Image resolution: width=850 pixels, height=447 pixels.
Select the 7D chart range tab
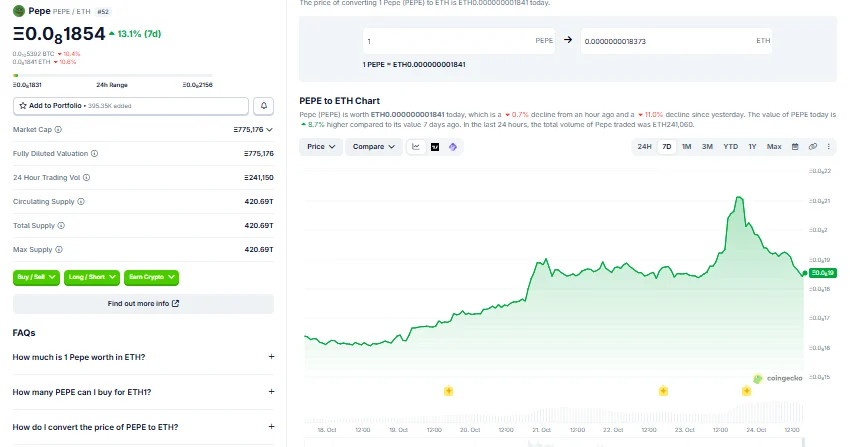click(667, 147)
